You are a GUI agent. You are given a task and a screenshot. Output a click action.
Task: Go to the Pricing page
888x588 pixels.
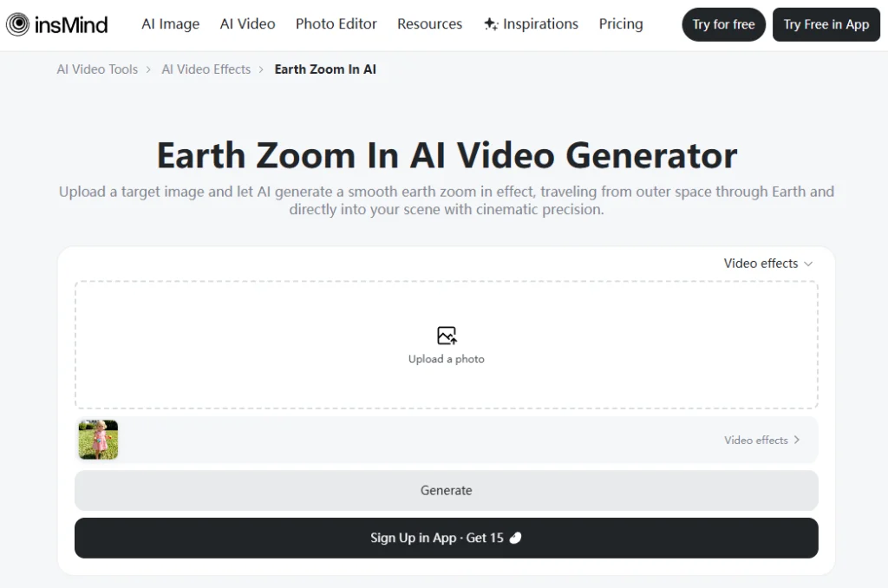(620, 24)
